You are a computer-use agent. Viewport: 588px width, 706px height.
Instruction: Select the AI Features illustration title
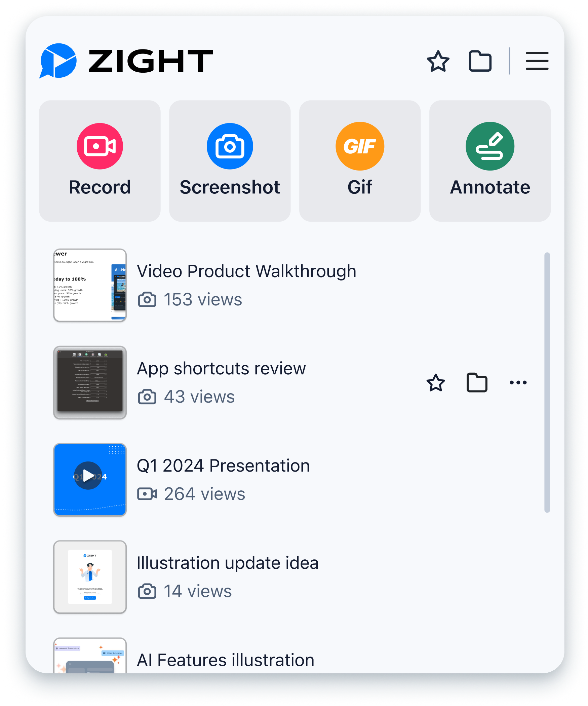point(226,660)
